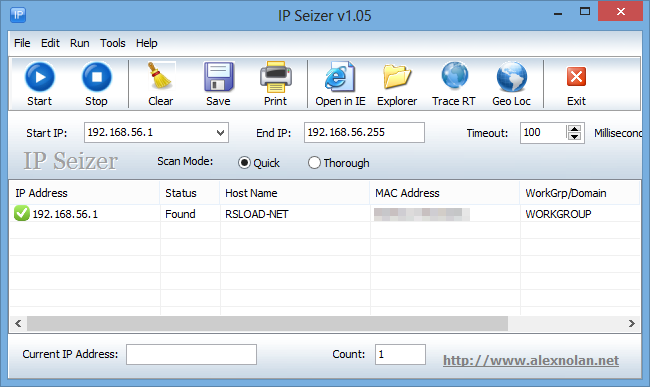
Task: Click the Current IP Address field
Action: [x=192, y=354]
